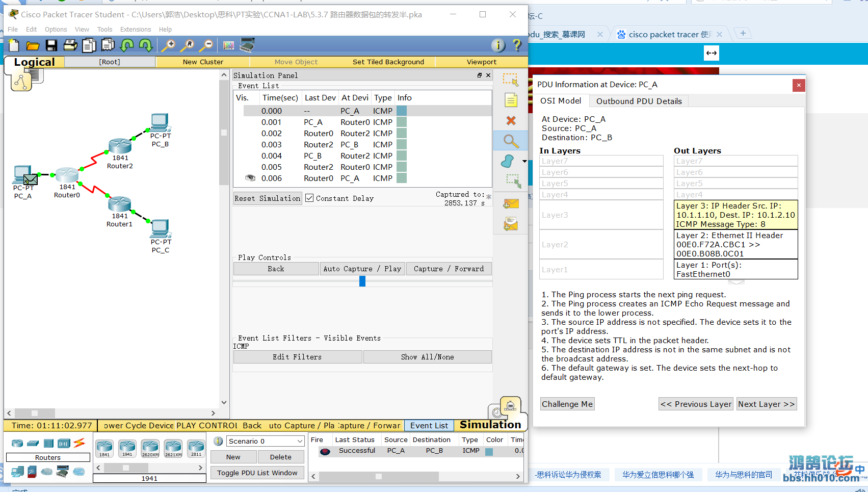The height and width of the screenshot is (492, 868).
Task: Choose the Inspect magnifier tool
Action: [511, 141]
